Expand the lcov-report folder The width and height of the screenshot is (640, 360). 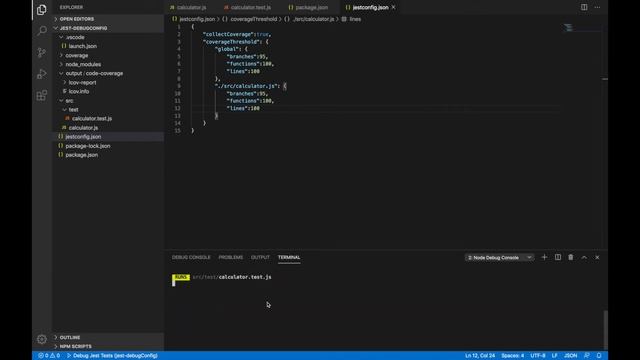tap(108, 82)
